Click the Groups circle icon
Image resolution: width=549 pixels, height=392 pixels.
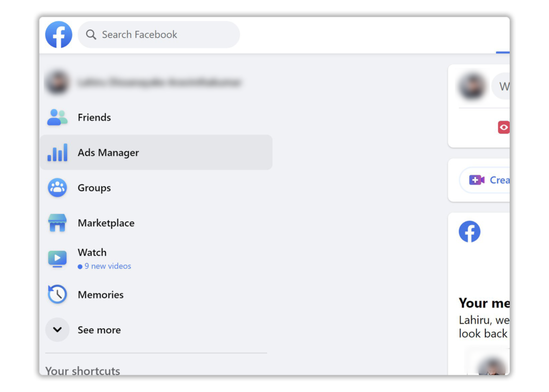tap(57, 188)
